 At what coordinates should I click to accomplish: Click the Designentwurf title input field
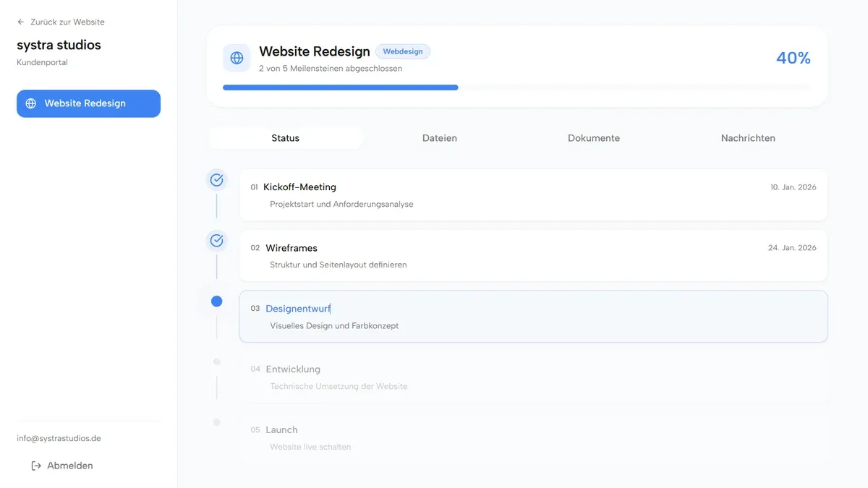(x=297, y=308)
